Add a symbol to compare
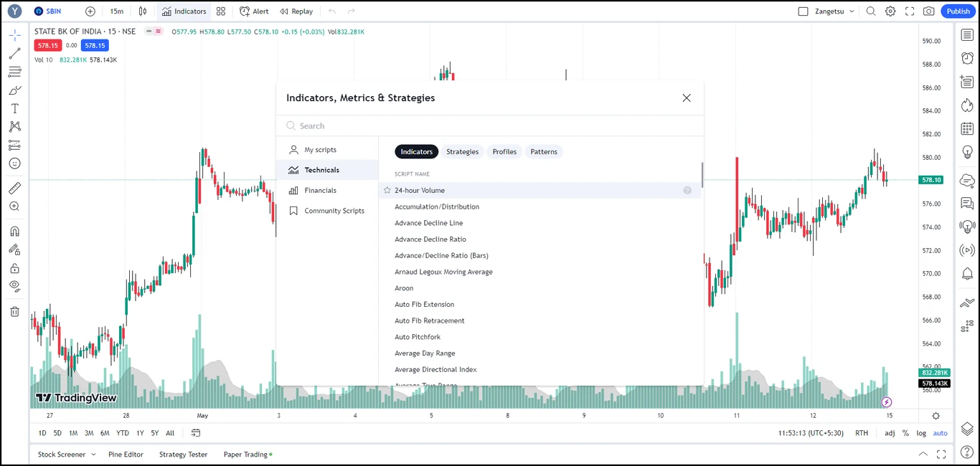This screenshot has height=466, width=980. (90, 11)
